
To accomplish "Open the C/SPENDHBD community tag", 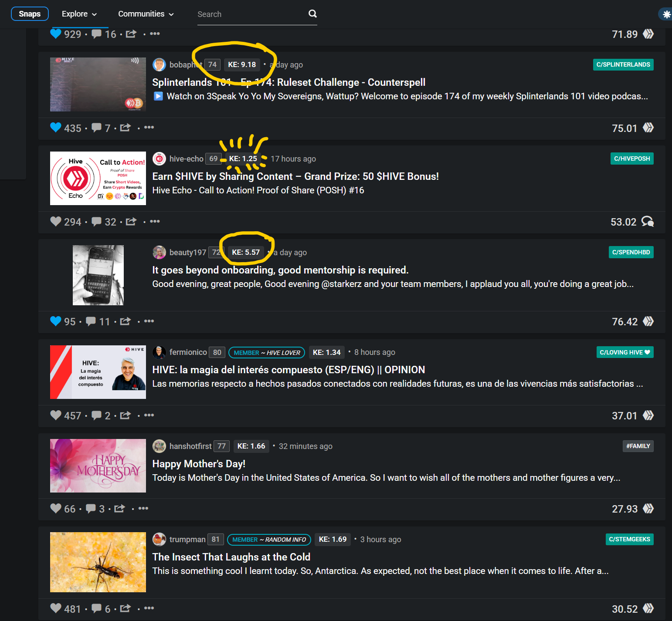I will [x=631, y=252].
